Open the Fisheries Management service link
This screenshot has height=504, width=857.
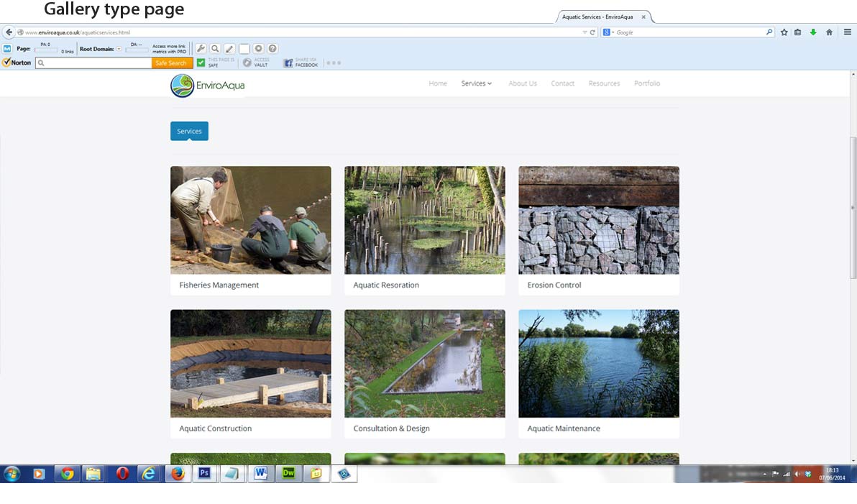coord(219,285)
